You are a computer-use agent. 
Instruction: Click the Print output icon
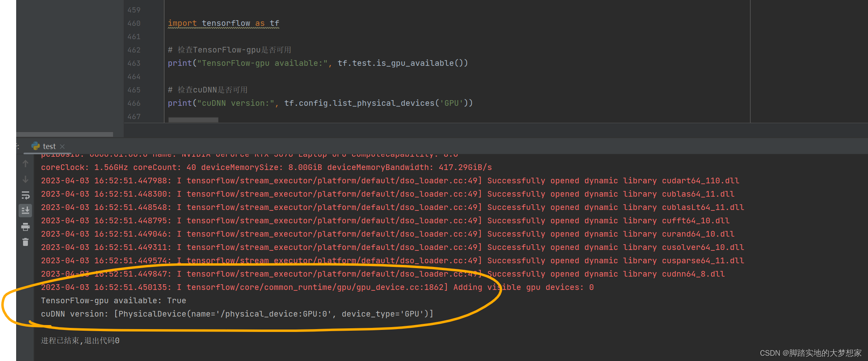(x=25, y=227)
